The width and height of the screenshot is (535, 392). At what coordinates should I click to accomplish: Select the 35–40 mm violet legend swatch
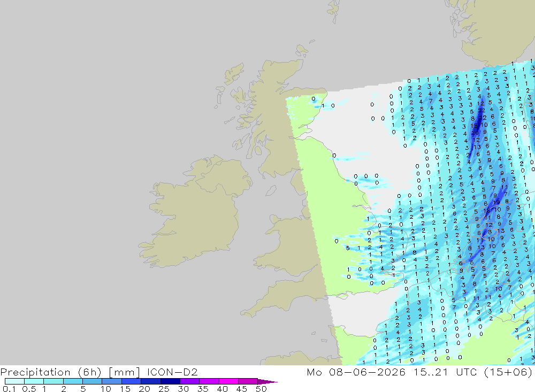point(209,381)
